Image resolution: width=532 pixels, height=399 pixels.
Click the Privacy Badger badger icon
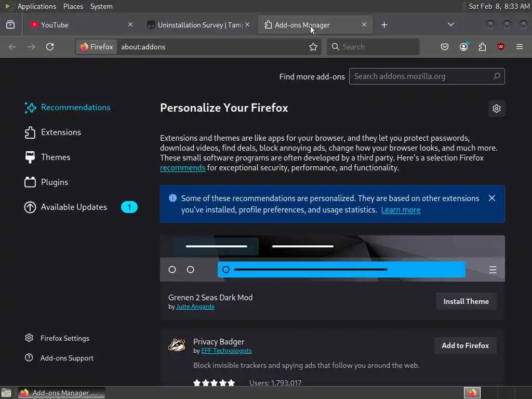[177, 345]
